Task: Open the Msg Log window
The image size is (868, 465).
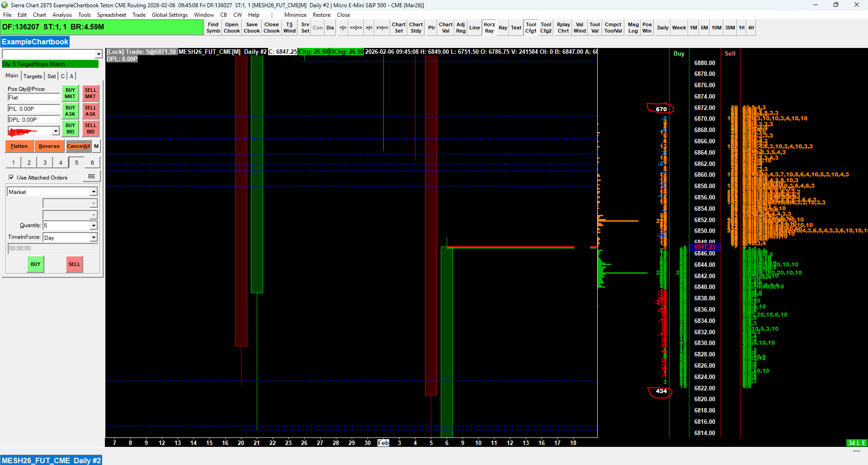Action: (633, 28)
